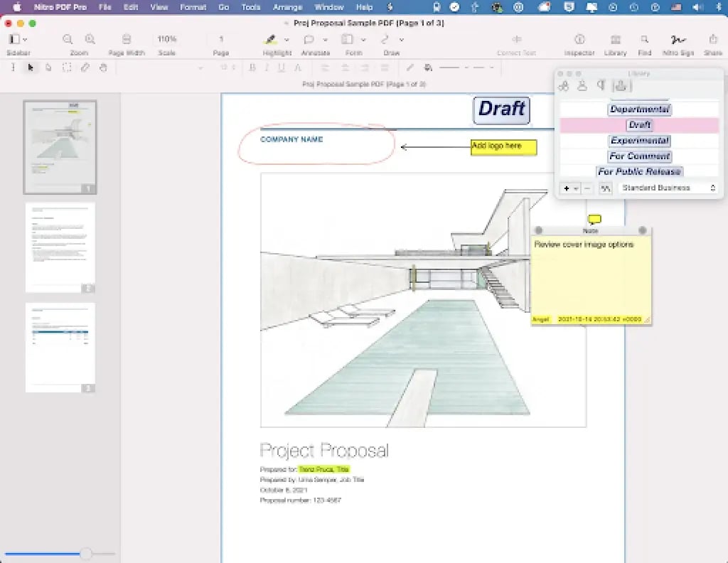Toggle bold text formatting
The height and width of the screenshot is (563, 728).
coord(250,68)
